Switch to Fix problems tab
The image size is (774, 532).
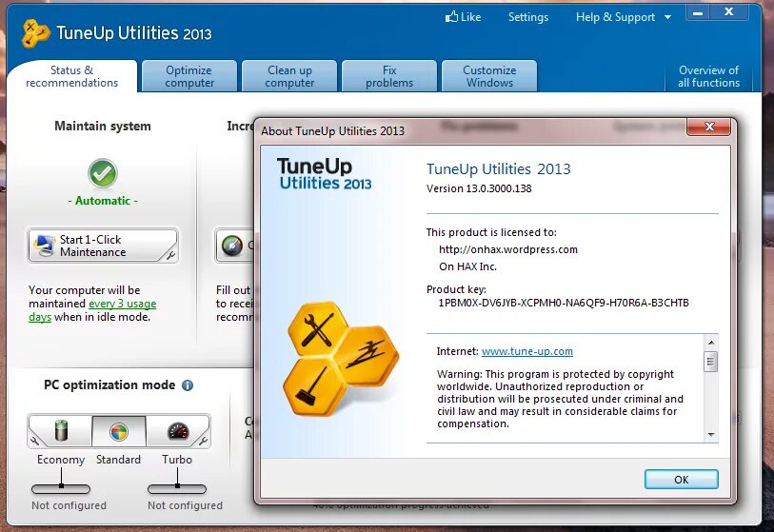point(389,76)
